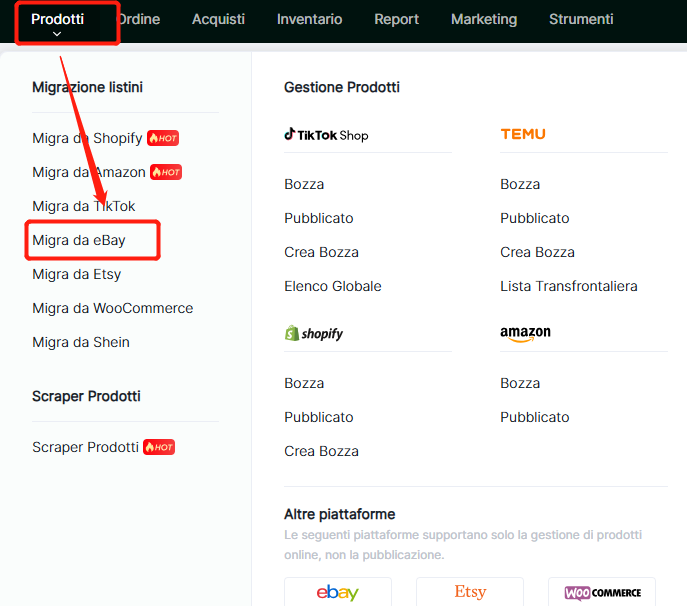Screen dimensions: 687x606
Task: Open the Marketing menu
Action: pos(484,19)
